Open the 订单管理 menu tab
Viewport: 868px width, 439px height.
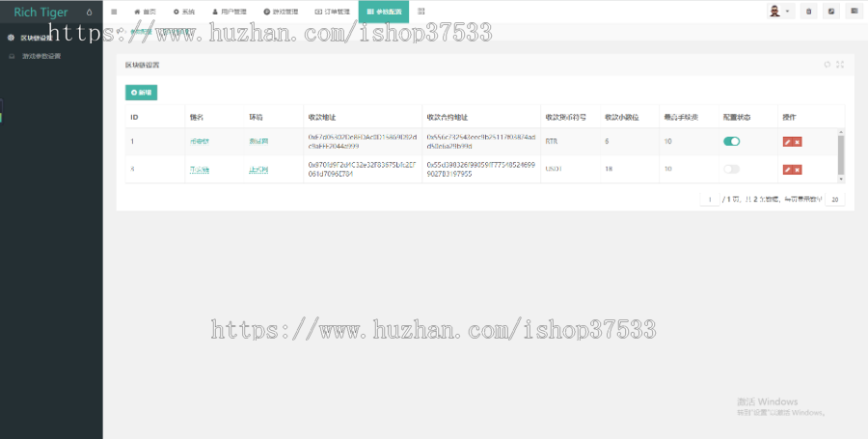(x=332, y=12)
